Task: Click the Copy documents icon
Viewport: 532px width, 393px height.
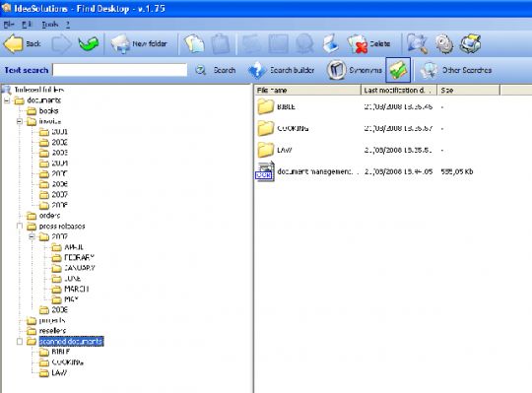Action: [x=194, y=43]
